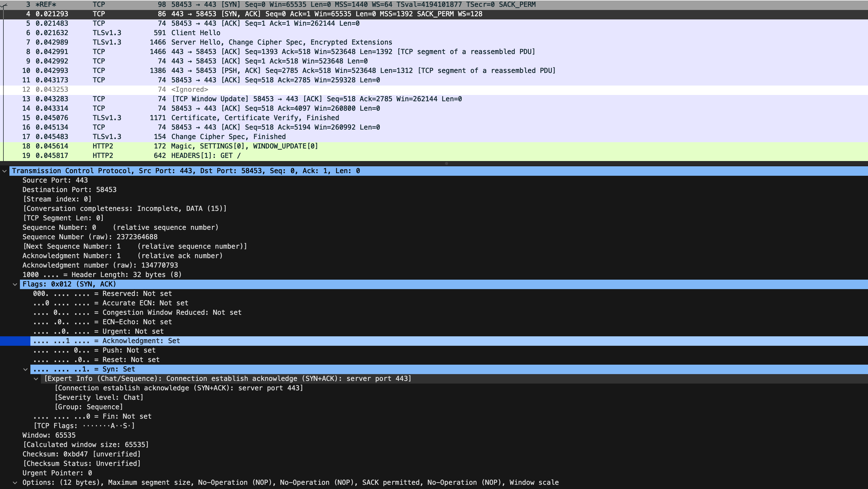Click the Source Port: 443 field
The width and height of the screenshot is (868, 489).
(x=55, y=180)
